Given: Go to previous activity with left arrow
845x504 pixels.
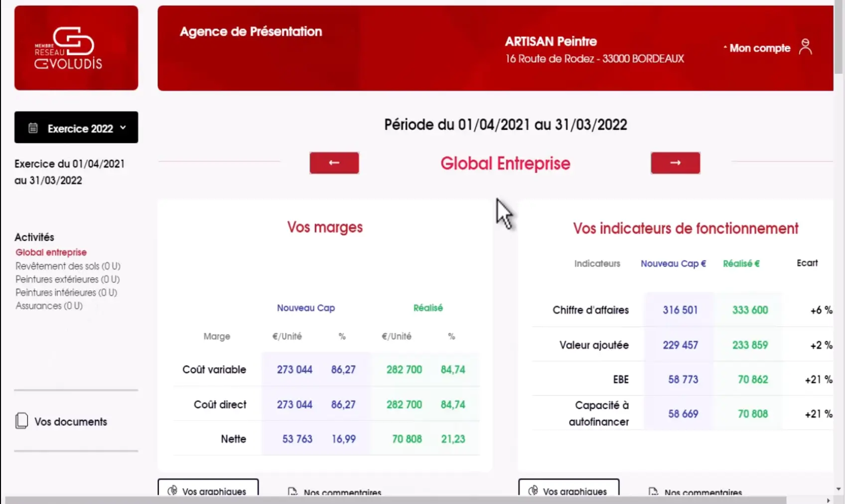Looking at the screenshot, I should pyautogui.click(x=334, y=163).
